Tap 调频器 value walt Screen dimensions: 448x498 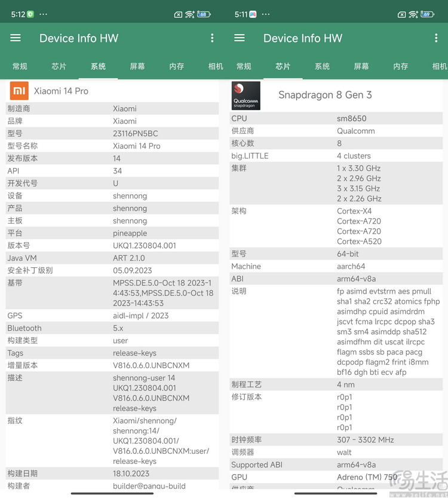(344, 452)
